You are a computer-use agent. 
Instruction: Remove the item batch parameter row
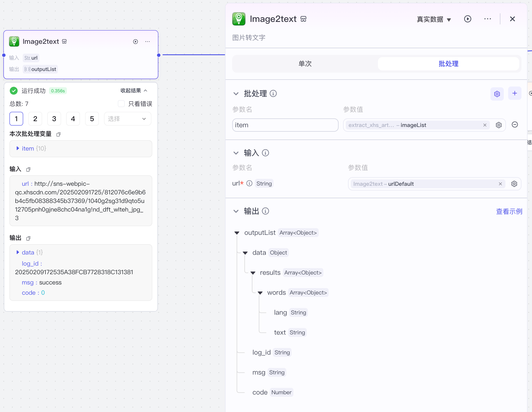(515, 125)
